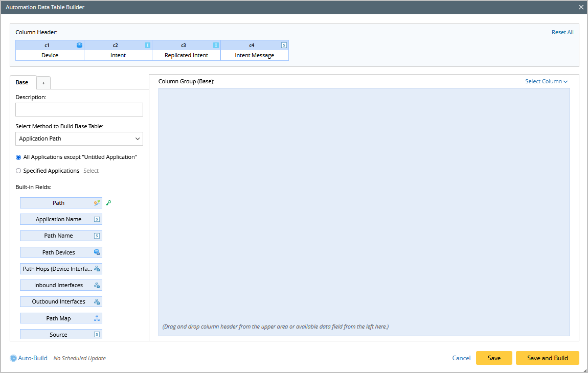Click the Save button

[494, 358]
